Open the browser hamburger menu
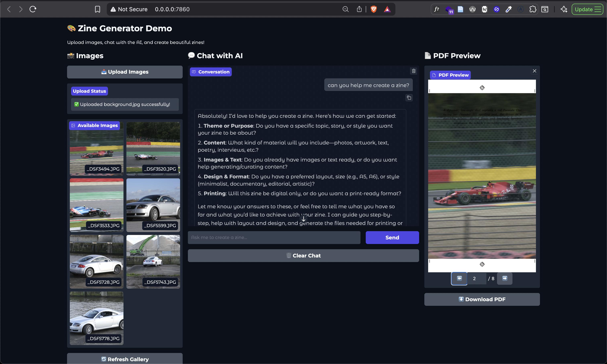 (x=598, y=9)
